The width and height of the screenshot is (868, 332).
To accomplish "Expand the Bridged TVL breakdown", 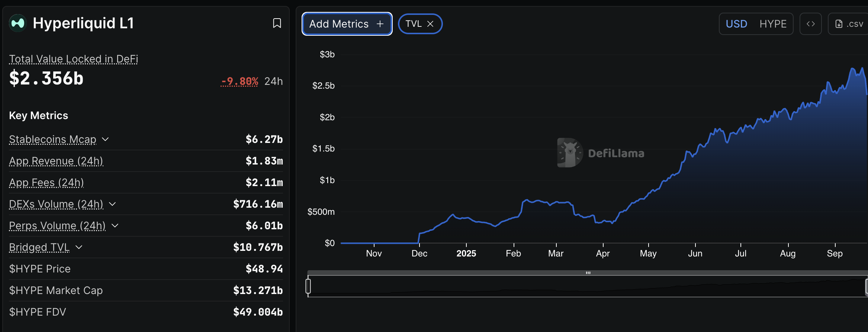I will (79, 247).
